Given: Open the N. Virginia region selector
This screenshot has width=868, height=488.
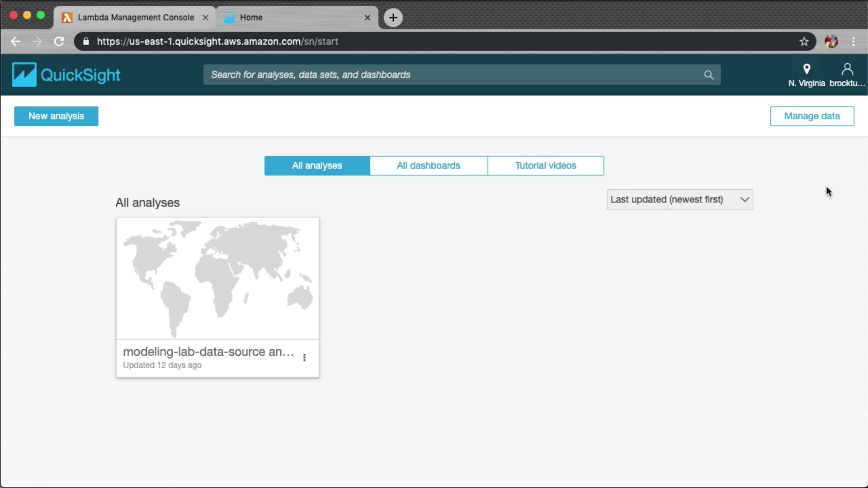Looking at the screenshot, I should (806, 75).
